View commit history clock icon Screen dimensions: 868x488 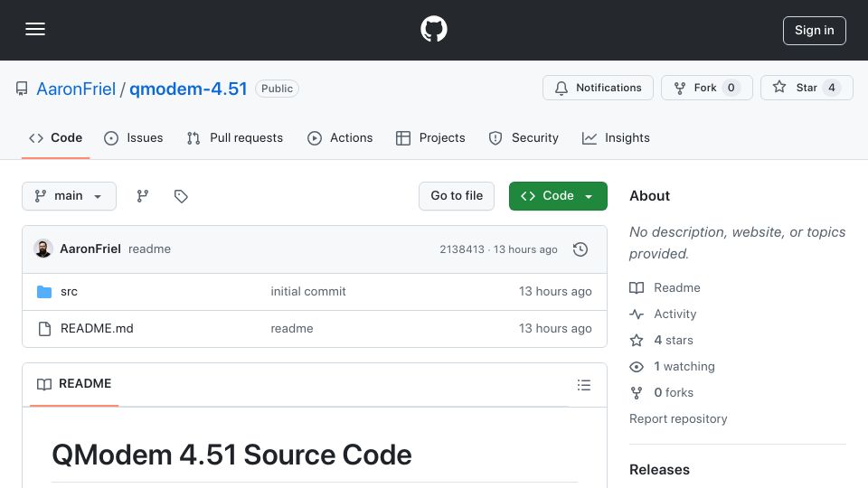[580, 249]
